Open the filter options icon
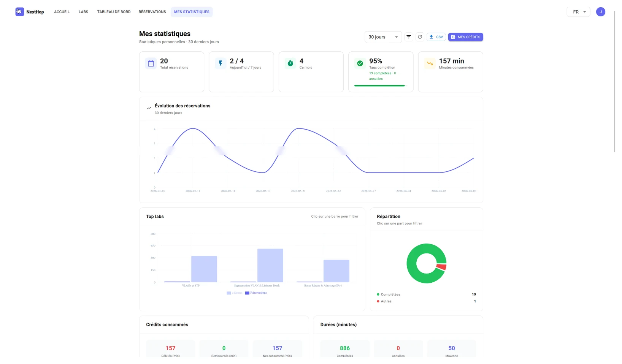The image size is (622, 364). click(409, 37)
